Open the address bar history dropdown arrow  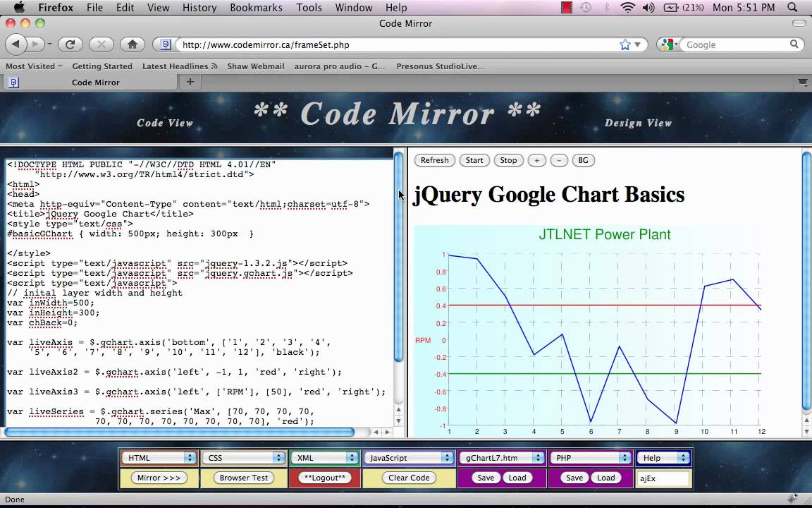(x=637, y=44)
